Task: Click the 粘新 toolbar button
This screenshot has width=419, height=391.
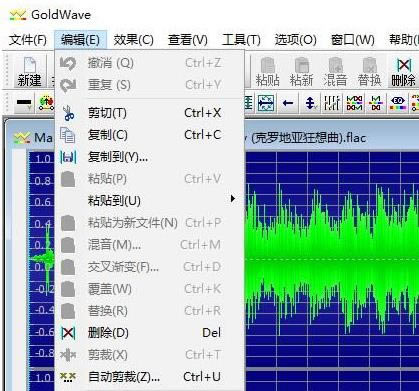Action: [x=302, y=71]
